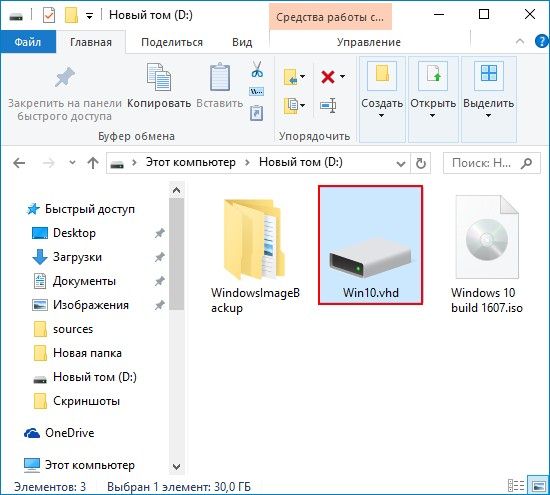This screenshot has width=550, height=495.
Task: Open OneDrive in navigation pane
Action: [69, 433]
